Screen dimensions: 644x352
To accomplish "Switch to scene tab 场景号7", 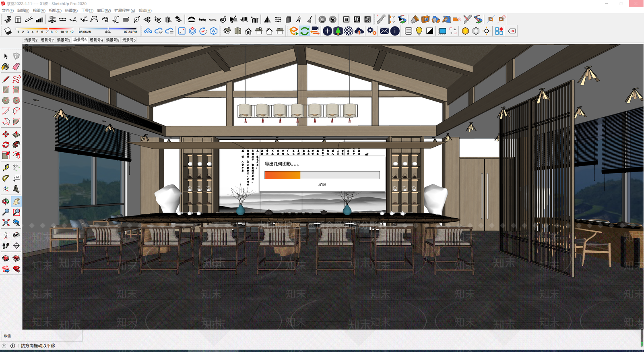I will (47, 40).
